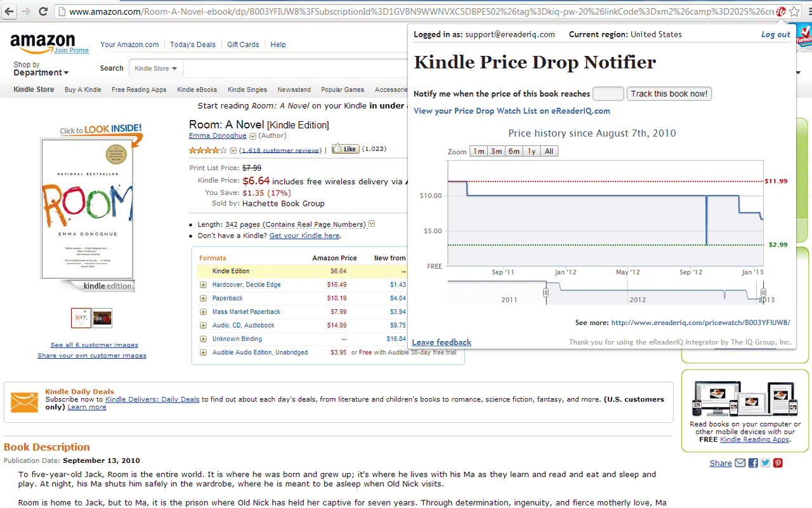Share this book on Facebook
The width and height of the screenshot is (812, 508).
753,463
